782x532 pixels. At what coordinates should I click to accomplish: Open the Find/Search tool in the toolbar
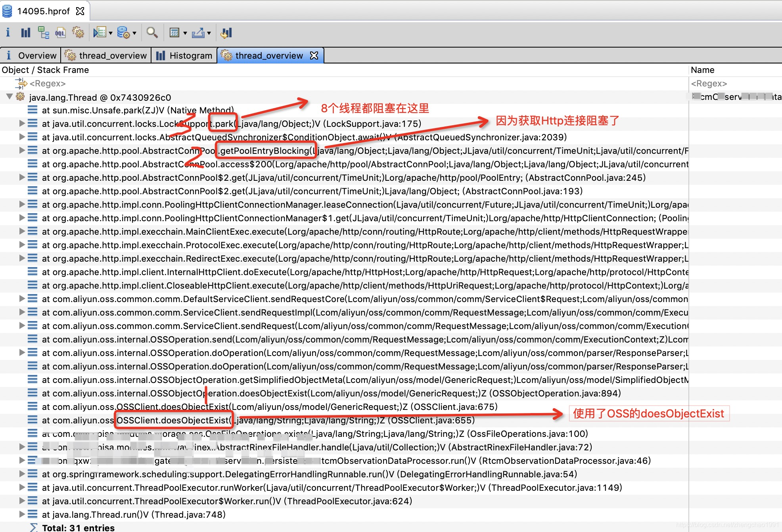pos(152,33)
